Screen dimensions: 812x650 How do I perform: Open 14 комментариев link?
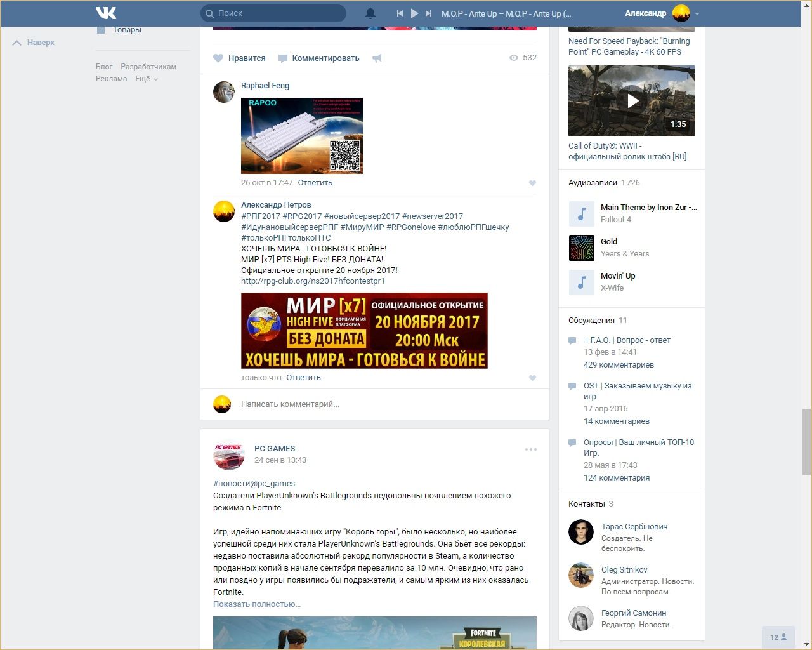point(617,421)
